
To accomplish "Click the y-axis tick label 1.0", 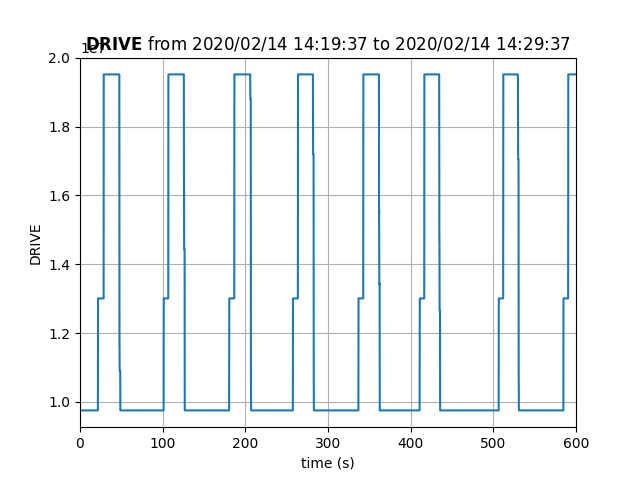I will pyautogui.click(x=60, y=402).
